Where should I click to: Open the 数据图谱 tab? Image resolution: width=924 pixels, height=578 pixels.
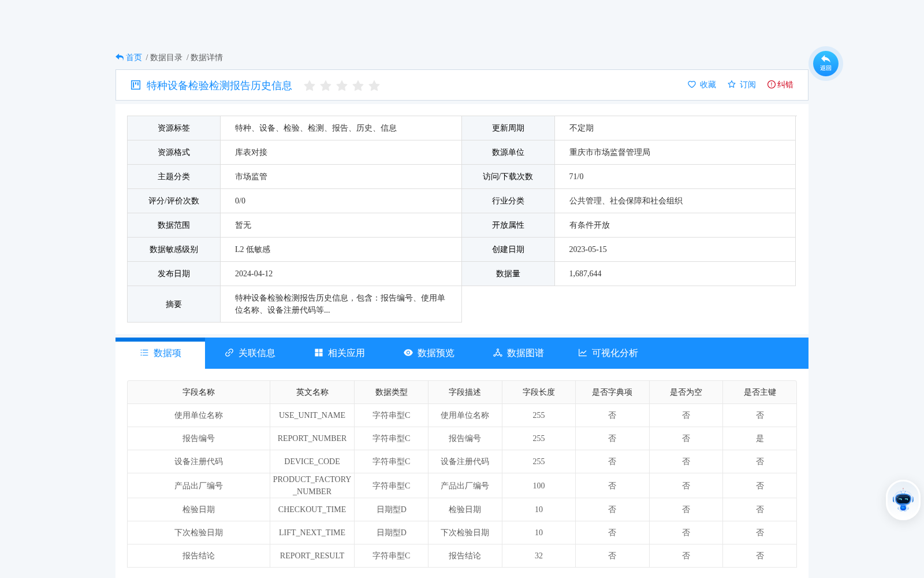pyautogui.click(x=519, y=353)
